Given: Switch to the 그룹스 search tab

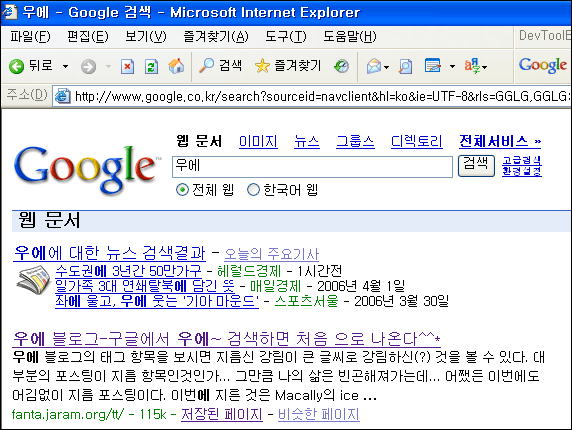Looking at the screenshot, I should [355, 141].
